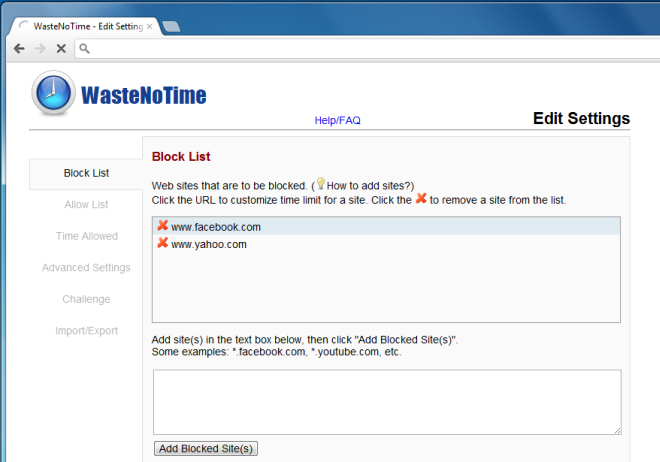Open a new browser tab
Viewport: 660px width, 462px height.
pyautogui.click(x=171, y=27)
